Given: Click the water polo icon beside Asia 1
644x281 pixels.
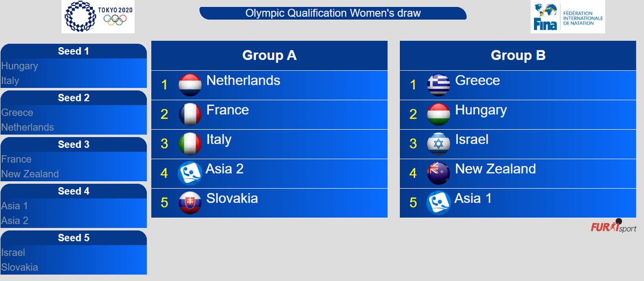Looking at the screenshot, I should [438, 203].
